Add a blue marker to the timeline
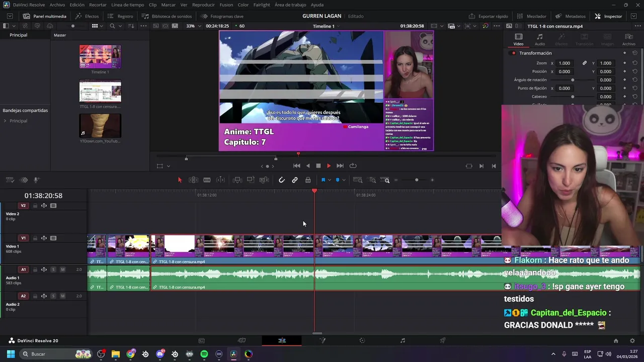The image size is (644, 362). [x=338, y=180]
